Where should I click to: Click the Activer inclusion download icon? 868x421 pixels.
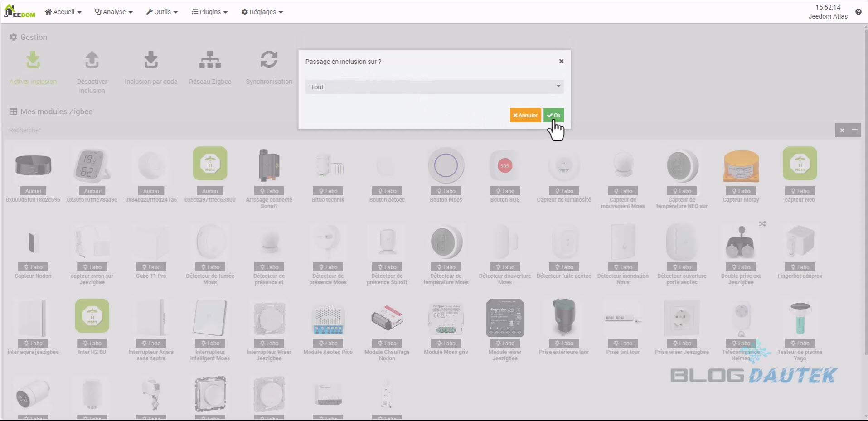coord(33,60)
